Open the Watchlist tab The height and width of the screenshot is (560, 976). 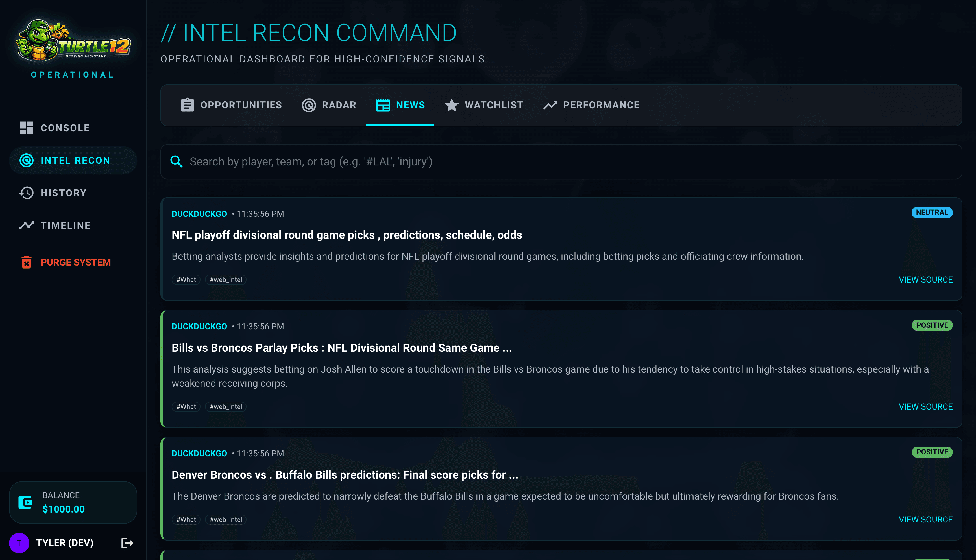point(483,105)
